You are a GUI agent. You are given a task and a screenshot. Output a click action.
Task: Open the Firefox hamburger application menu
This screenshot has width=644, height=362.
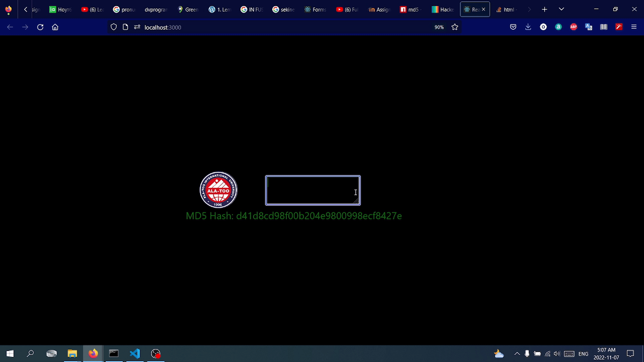pos(634,27)
